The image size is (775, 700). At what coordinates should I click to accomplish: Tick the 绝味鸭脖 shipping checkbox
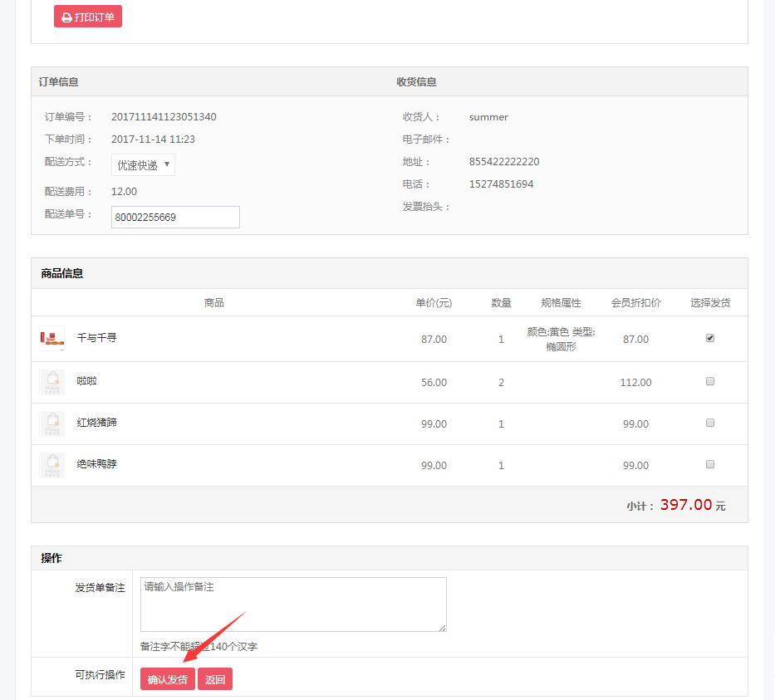pyautogui.click(x=710, y=465)
